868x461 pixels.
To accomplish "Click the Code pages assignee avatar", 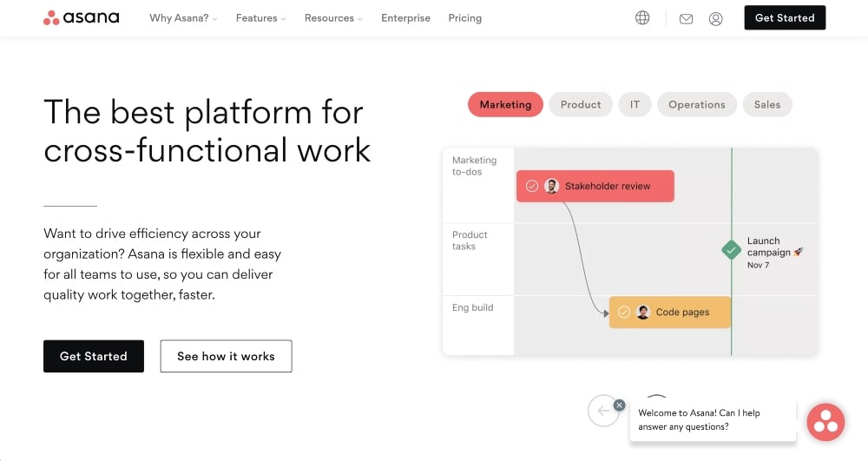I will [x=642, y=313].
